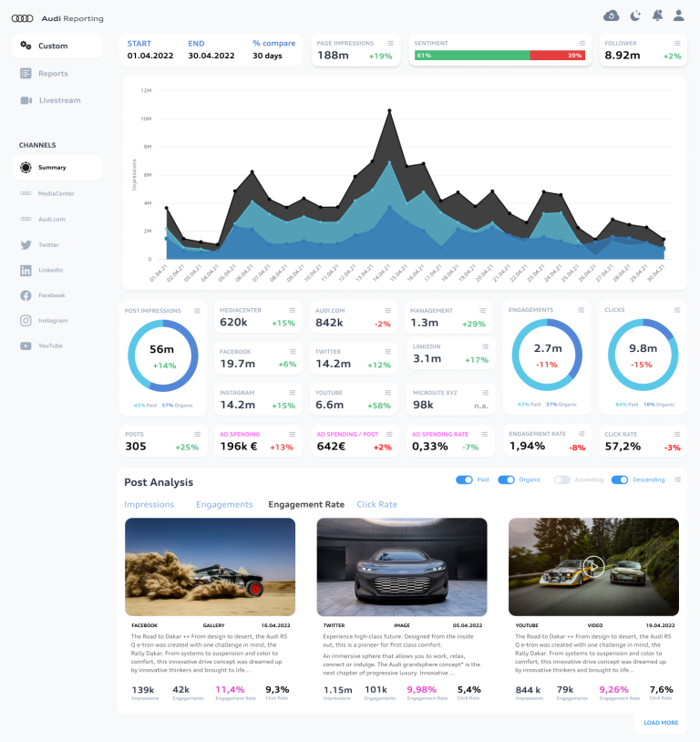Image resolution: width=700 pixels, height=742 pixels.
Task: Toggle dark mode moon icon
Action: coord(635,15)
